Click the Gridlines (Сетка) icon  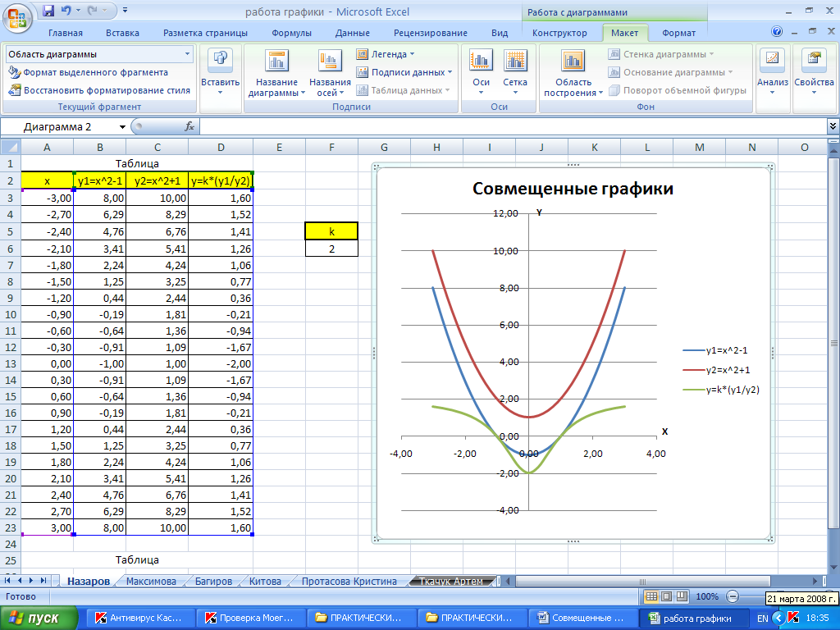pyautogui.click(x=515, y=61)
